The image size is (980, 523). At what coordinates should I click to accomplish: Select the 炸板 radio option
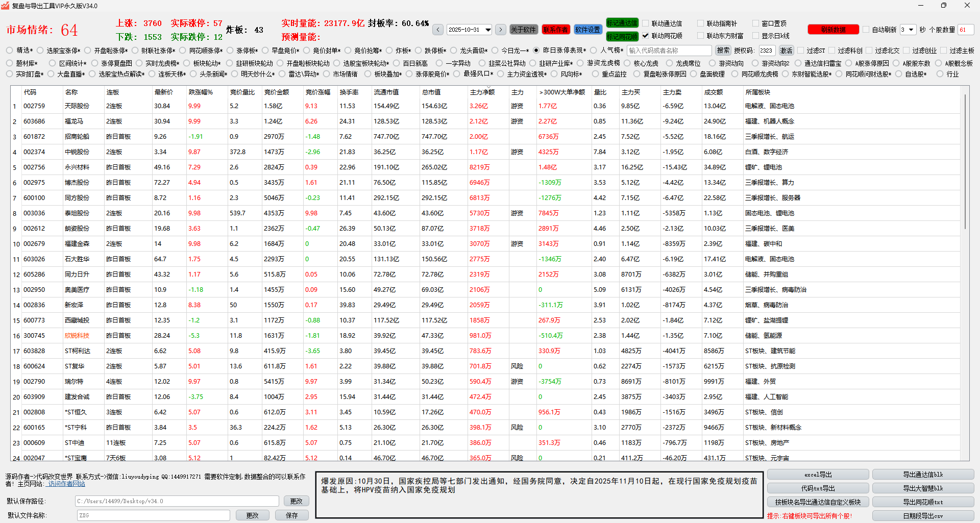(389, 51)
